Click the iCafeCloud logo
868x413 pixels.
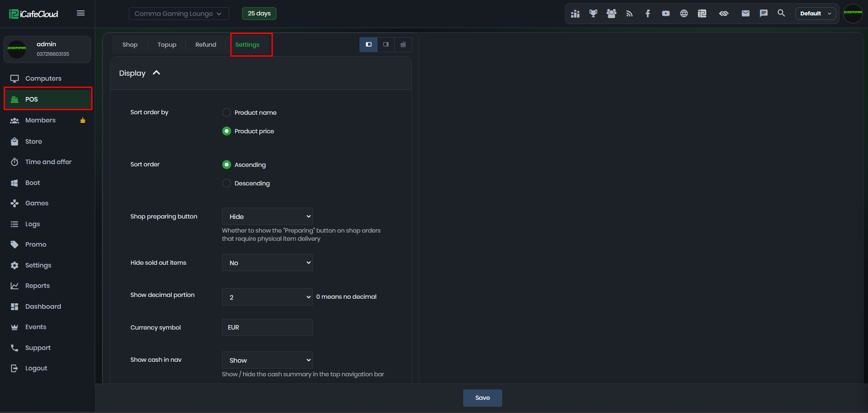[x=34, y=14]
